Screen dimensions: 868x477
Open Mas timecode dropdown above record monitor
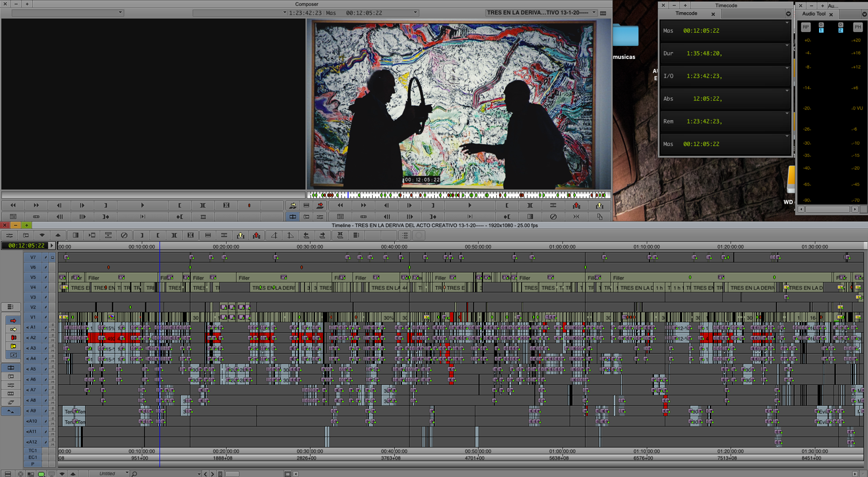click(x=415, y=13)
